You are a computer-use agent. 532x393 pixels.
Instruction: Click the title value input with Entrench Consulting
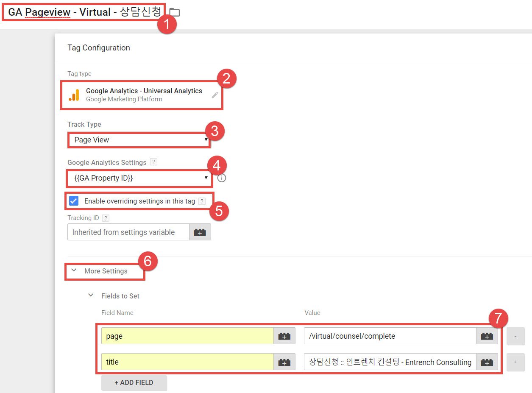(390, 362)
